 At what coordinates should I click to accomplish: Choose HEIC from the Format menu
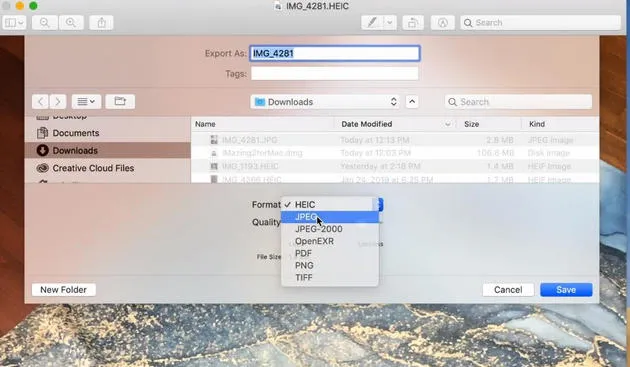point(329,205)
